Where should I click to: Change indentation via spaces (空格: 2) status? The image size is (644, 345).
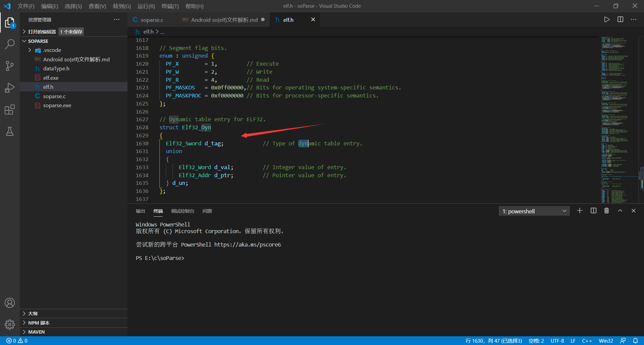536,341
